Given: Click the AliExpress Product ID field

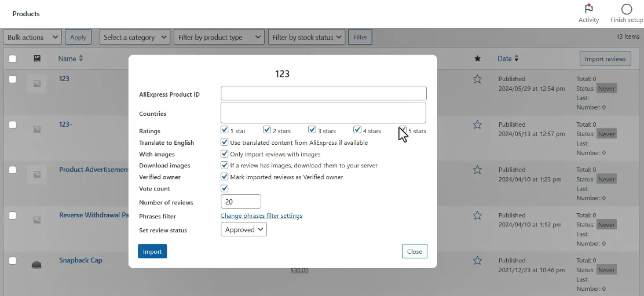Looking at the screenshot, I should pos(324,93).
